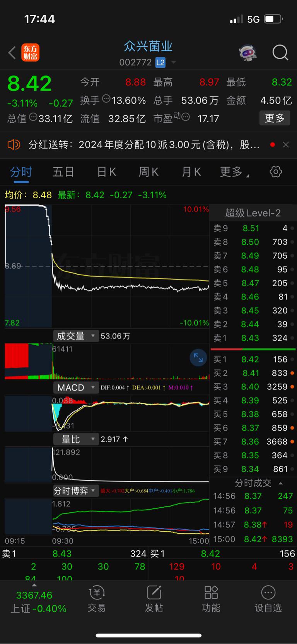The width and height of the screenshot is (297, 644).
Task: Open the 分时博弈 indicator dropdown
Action: 76,491
